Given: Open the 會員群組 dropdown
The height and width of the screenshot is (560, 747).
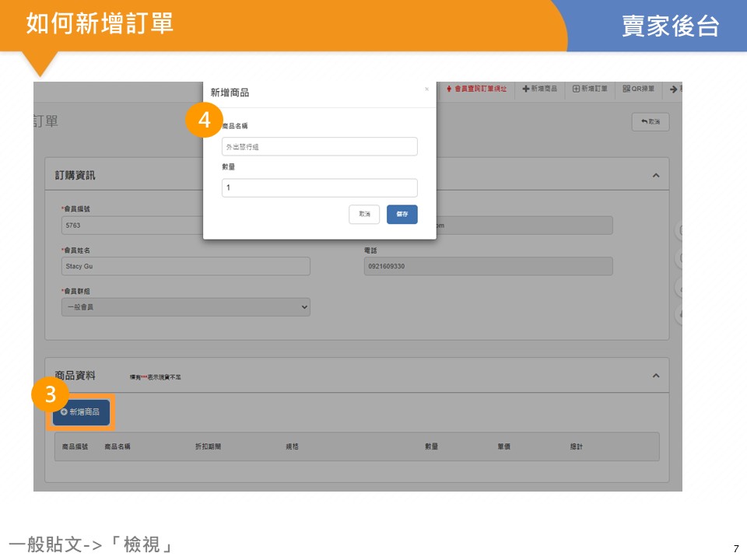Looking at the screenshot, I should tap(185, 307).
